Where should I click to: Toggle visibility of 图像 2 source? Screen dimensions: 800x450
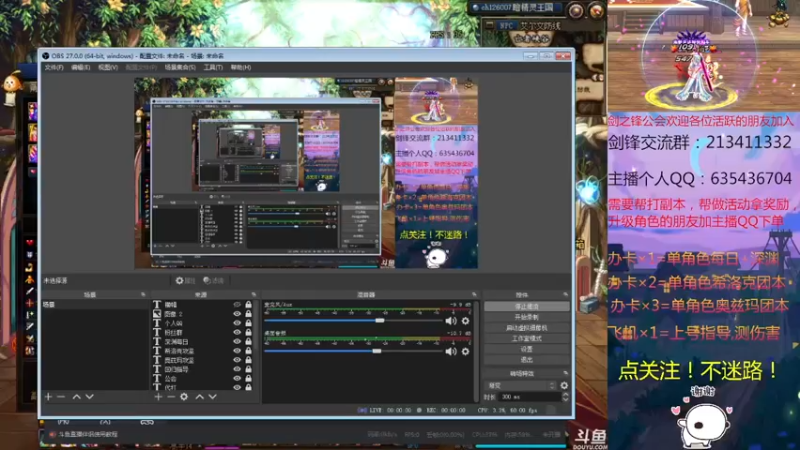(x=237, y=314)
